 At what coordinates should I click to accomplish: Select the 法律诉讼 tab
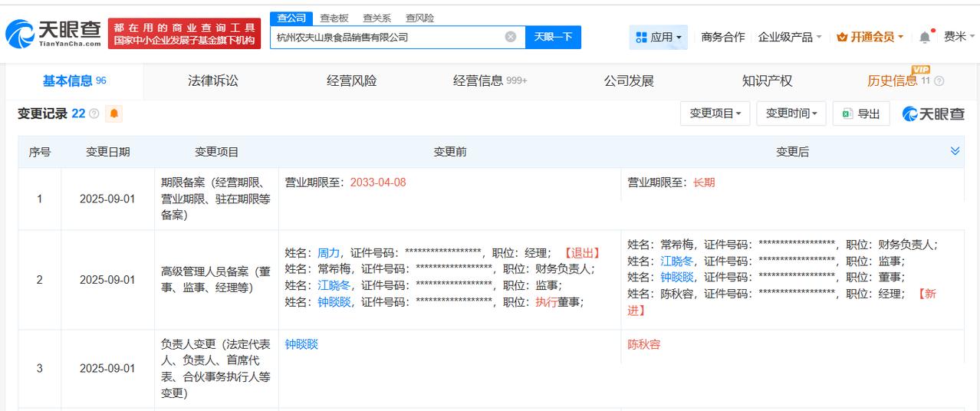[x=213, y=81]
